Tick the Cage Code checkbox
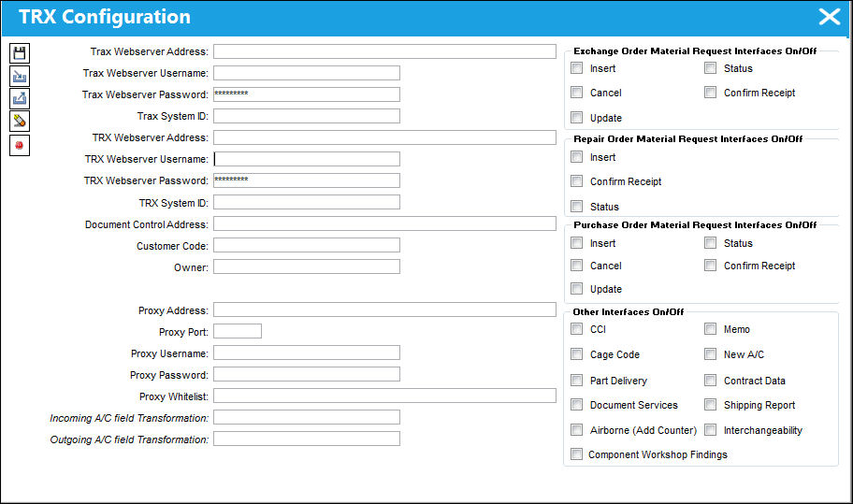The width and height of the screenshot is (853, 504). (x=577, y=354)
